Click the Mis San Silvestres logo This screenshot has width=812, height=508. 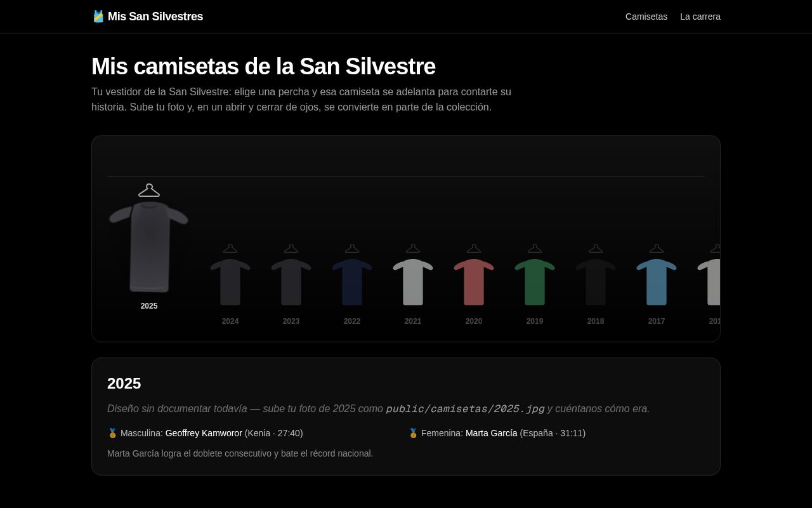point(147,17)
